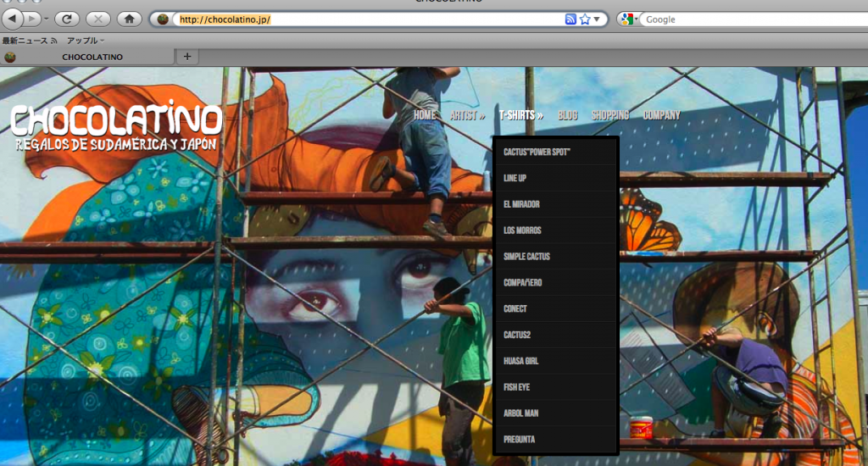
Task: Open the SHOPPING page
Action: point(610,115)
